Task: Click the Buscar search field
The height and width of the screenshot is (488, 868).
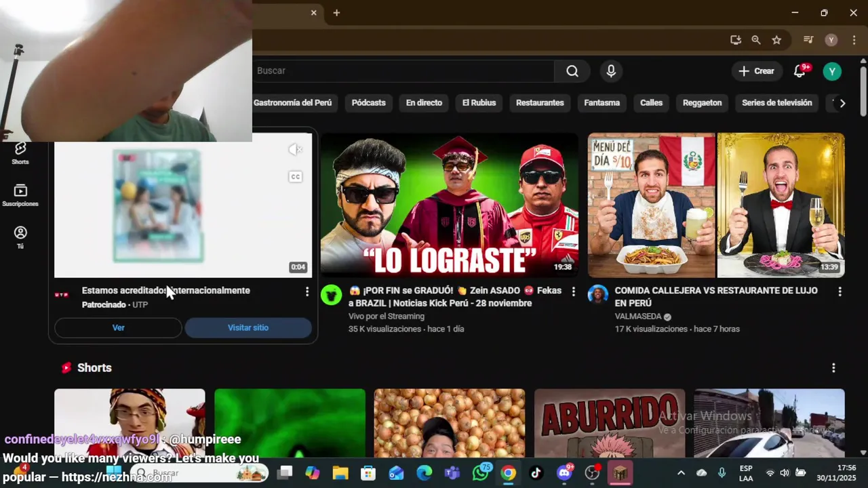Action: pyautogui.click(x=404, y=71)
